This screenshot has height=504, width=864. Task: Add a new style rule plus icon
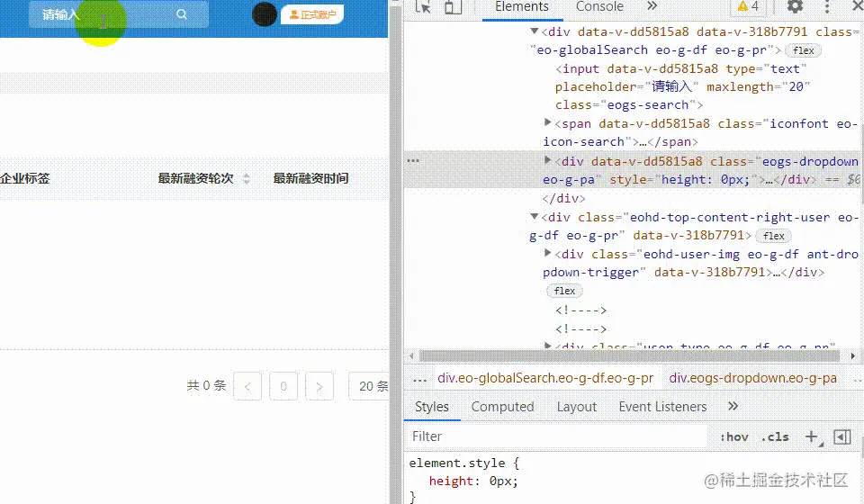(812, 437)
